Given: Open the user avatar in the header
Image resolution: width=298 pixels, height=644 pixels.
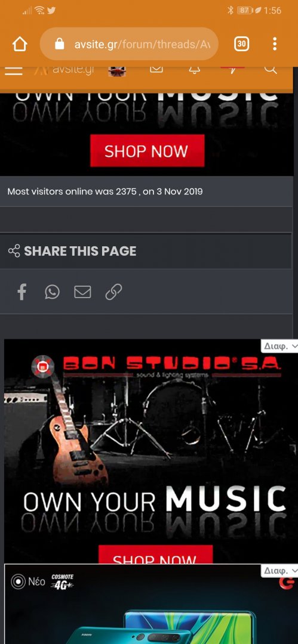Looking at the screenshot, I should coord(117,70).
